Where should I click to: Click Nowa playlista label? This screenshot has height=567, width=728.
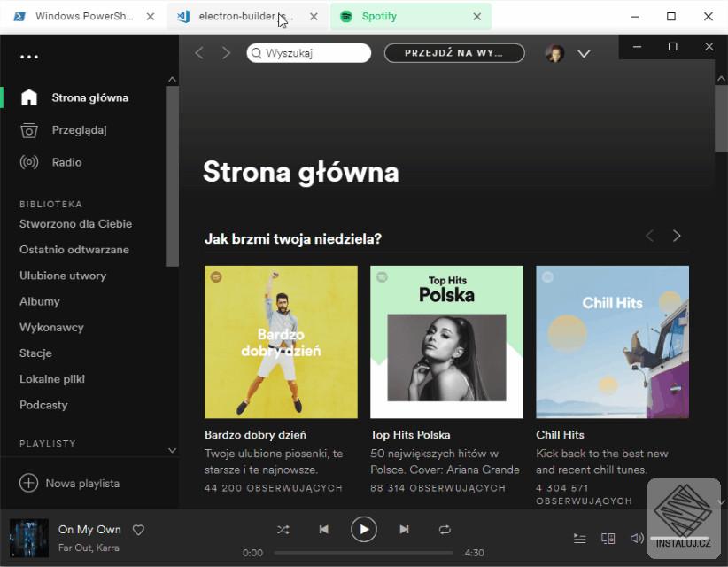point(82,484)
